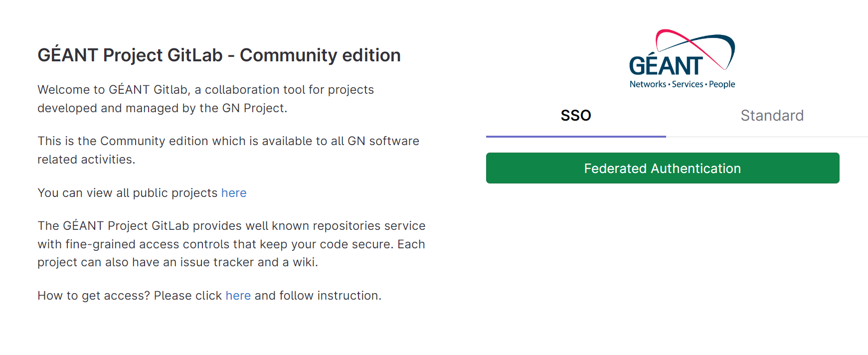Click 'developed and managed by the GN Project' line
Image resolution: width=868 pixels, height=355 pixels.
coord(163,108)
